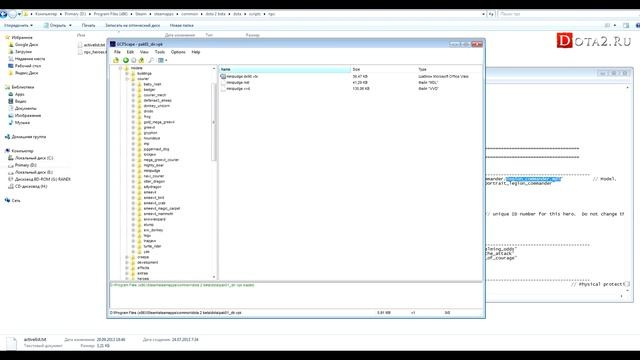
Task: Select the yak folder in the tree
Action: [x=147, y=252]
